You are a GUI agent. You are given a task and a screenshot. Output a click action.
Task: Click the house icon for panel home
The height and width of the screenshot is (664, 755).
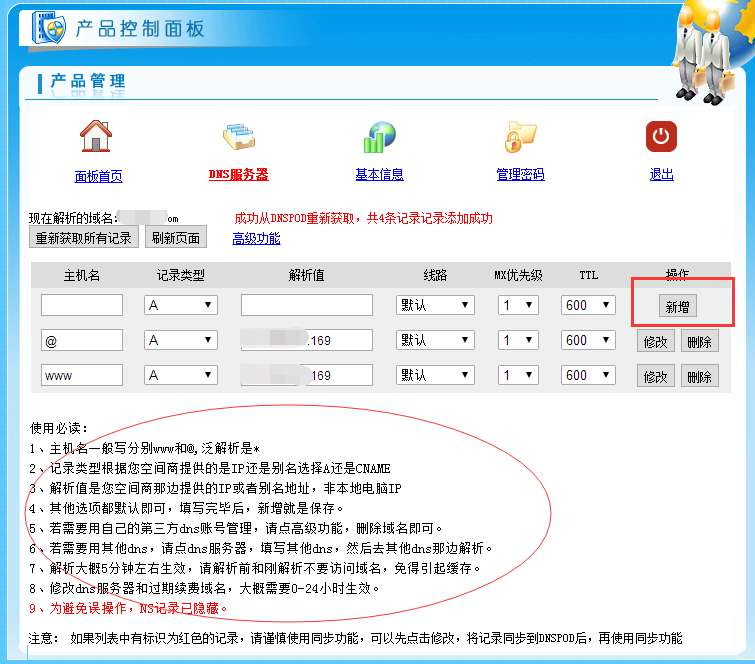tap(96, 135)
